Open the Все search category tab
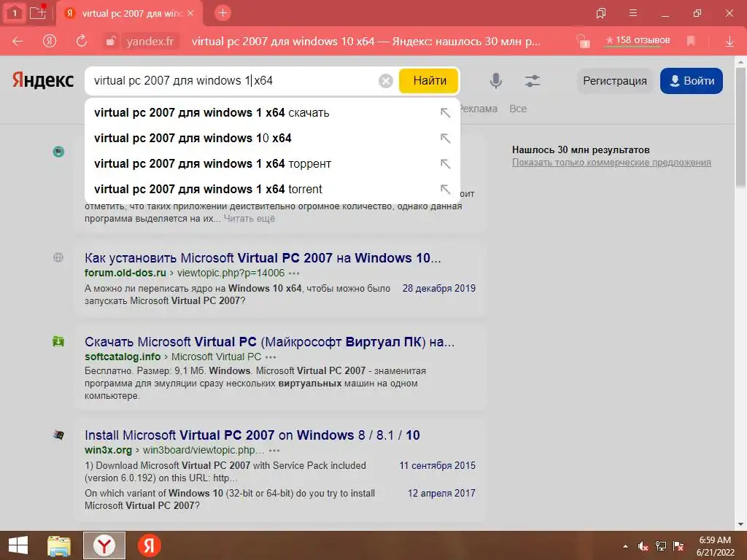Screen dimensions: 747x560 point(518,109)
